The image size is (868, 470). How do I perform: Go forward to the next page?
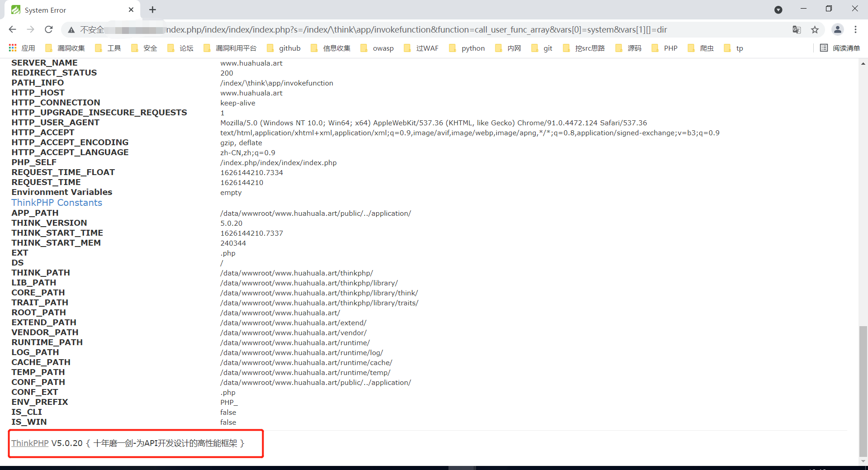pos(30,29)
